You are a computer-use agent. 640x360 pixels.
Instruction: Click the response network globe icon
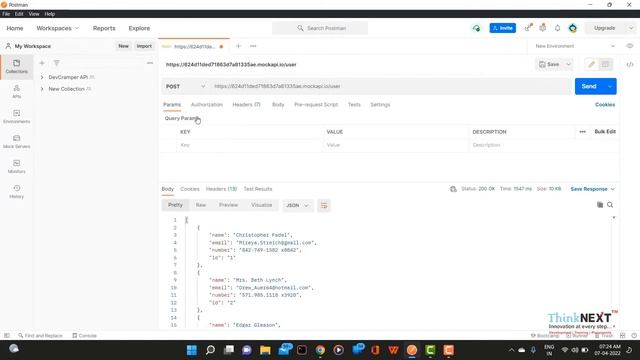453,189
